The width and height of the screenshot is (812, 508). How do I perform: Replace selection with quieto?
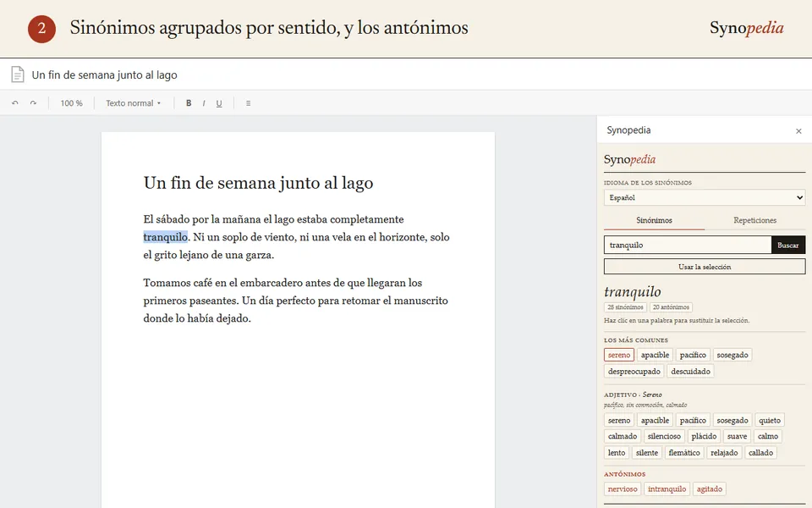(770, 421)
